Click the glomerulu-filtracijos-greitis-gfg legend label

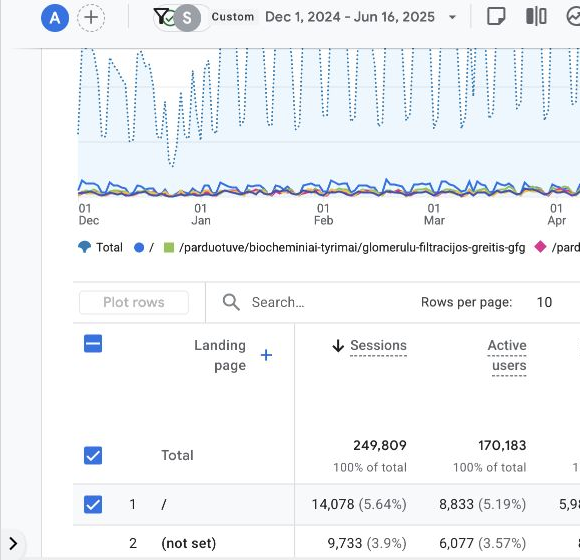click(x=352, y=247)
